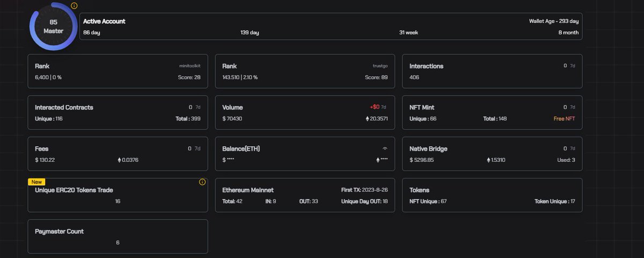The image size is (644, 258).
Task: Click the ETH icon in the Balance(ETH) card
Action: (x=378, y=160)
